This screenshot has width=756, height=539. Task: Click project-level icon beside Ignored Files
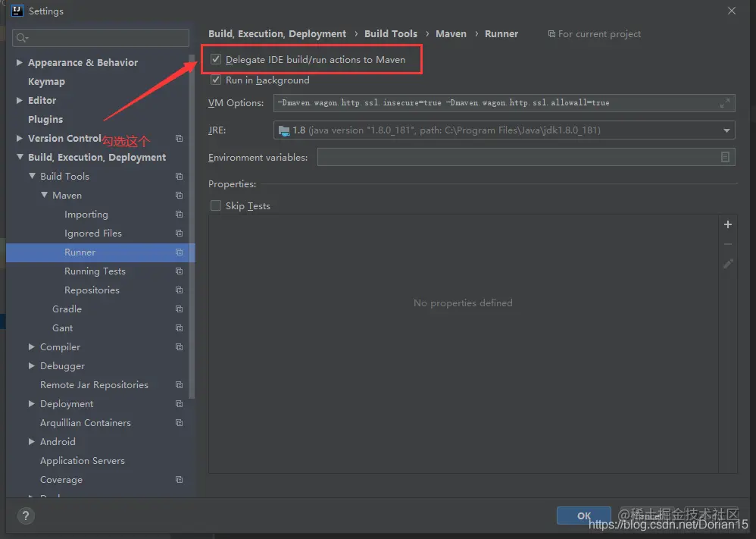[x=180, y=233]
